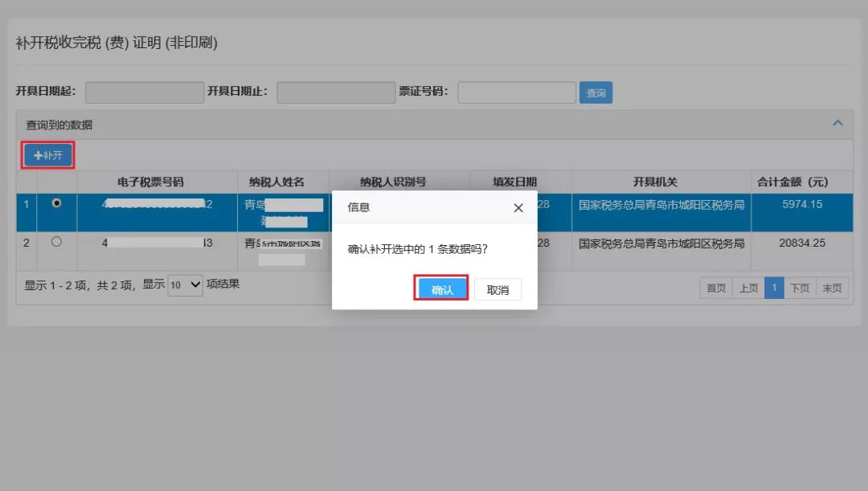Go to 首页 first page
This screenshot has height=491, width=868.
tap(715, 288)
